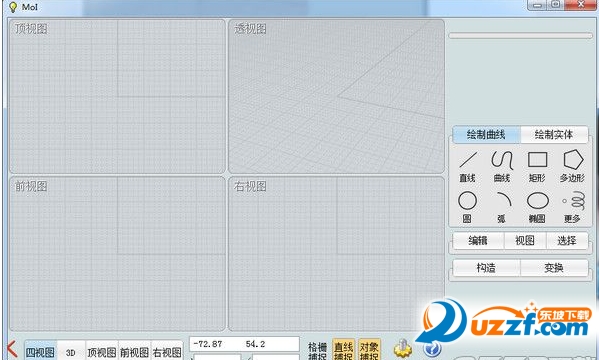Select the 直线 line tool
Screen dimensions: 599x360
tap(468, 167)
